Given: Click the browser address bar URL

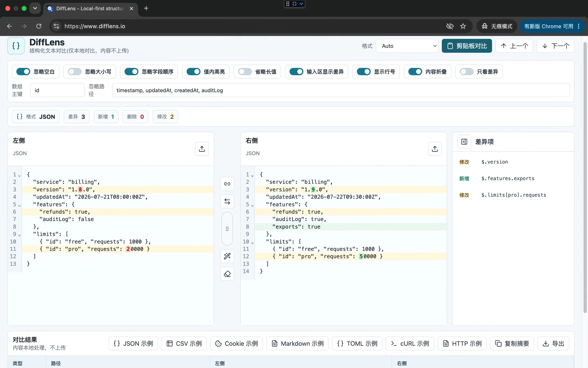Looking at the screenshot, I should tap(95, 26).
